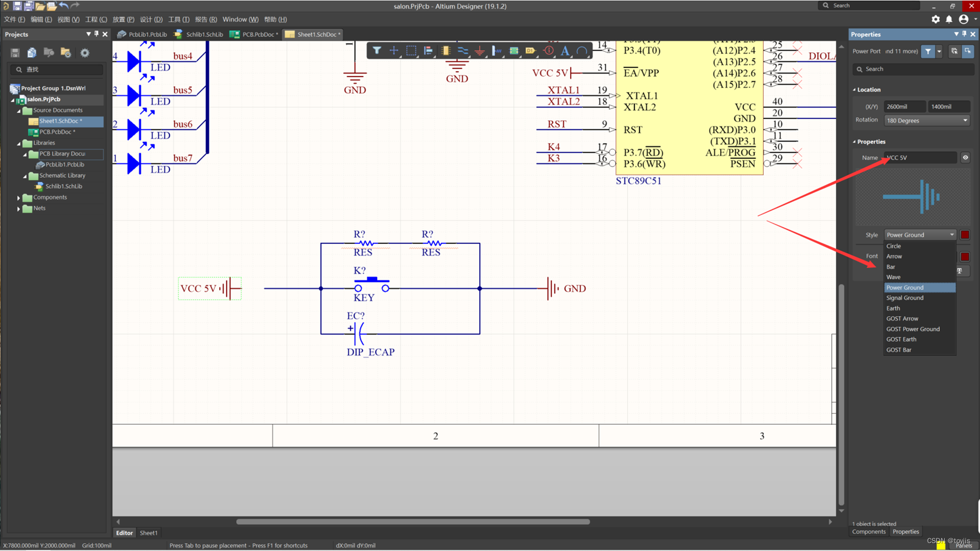This screenshot has width=980, height=551.
Task: Click the Open folder icon in the title bar
Action: tap(40, 6)
